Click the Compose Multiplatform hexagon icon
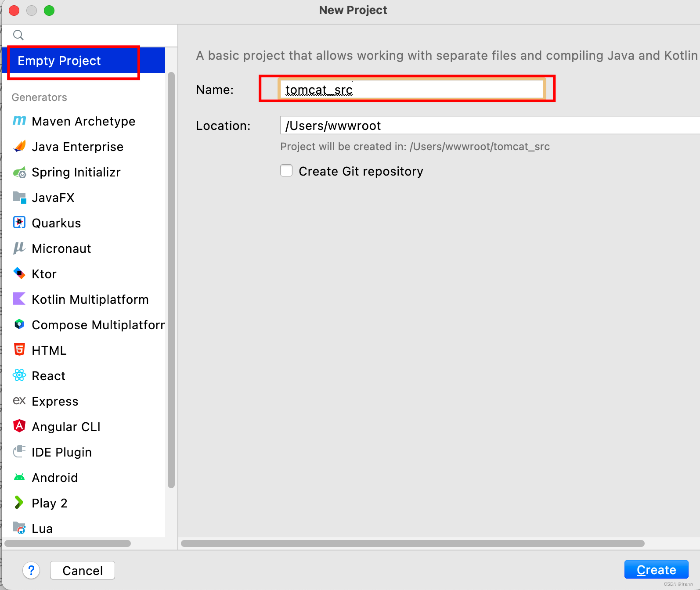Viewport: 700px width, 590px height. point(19,324)
